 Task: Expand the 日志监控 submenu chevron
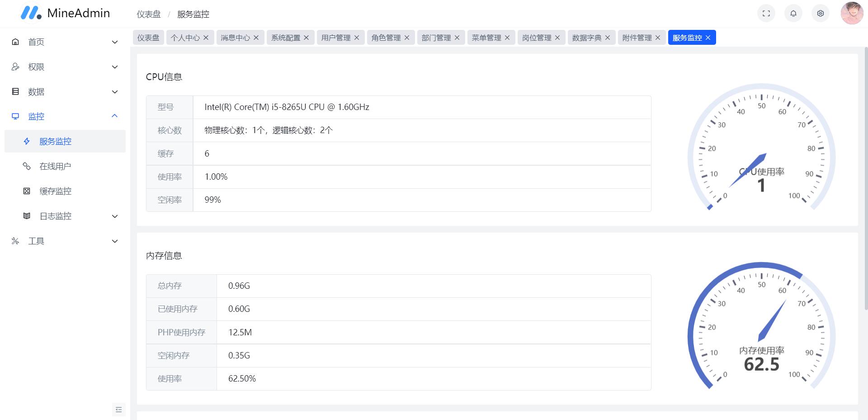(x=115, y=216)
